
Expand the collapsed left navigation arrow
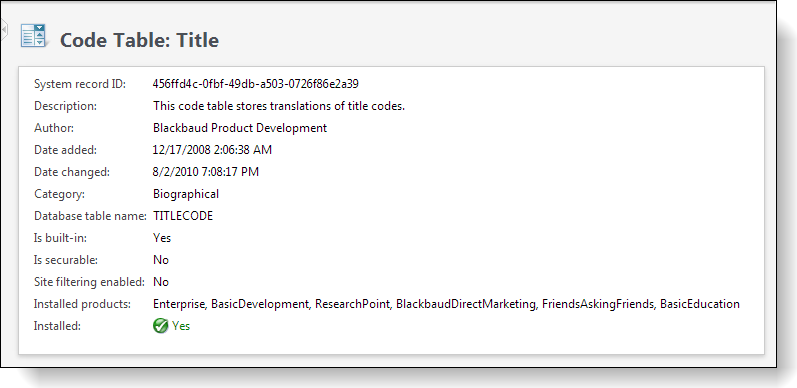coord(3,31)
